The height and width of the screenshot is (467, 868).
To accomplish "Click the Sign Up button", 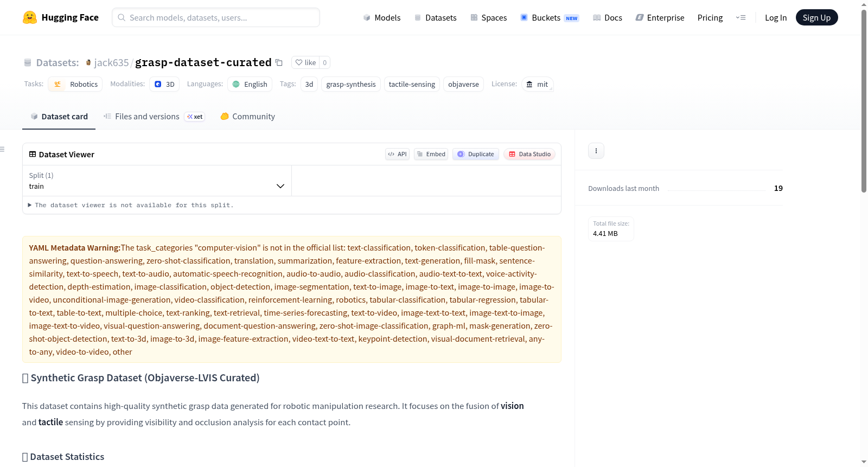I will [817, 17].
